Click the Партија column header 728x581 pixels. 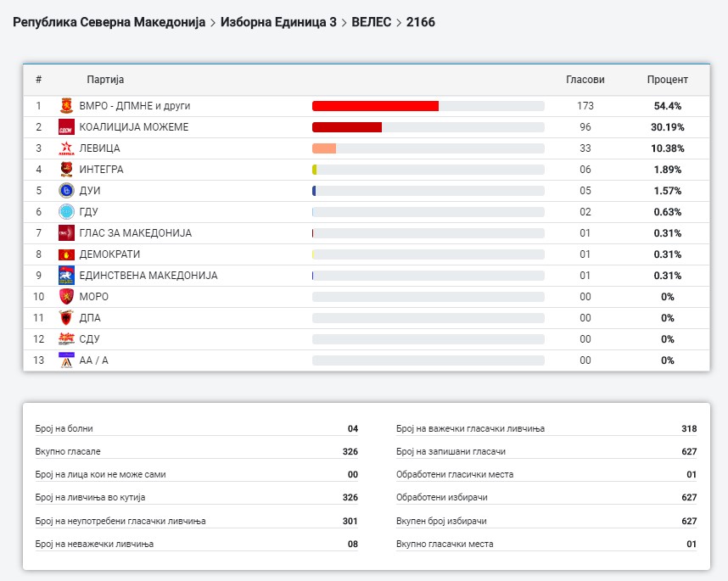click(105, 80)
